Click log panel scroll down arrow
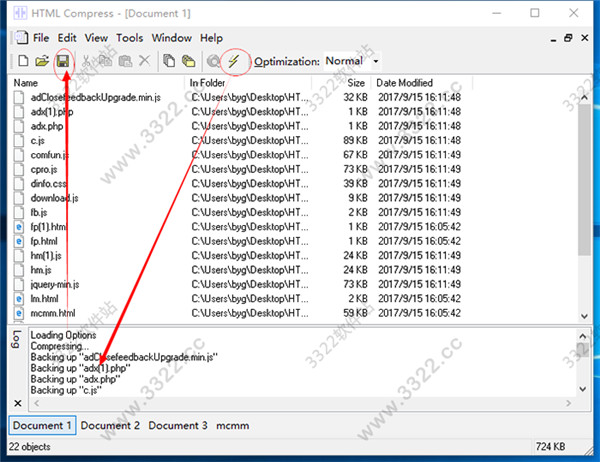 point(583,389)
